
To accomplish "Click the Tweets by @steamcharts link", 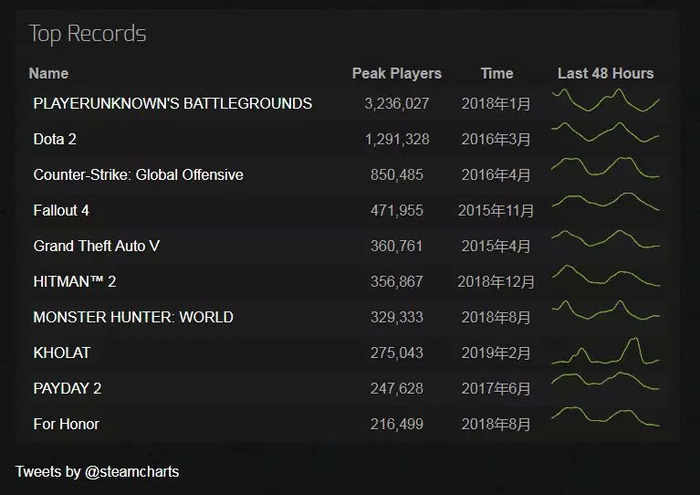I will 97,472.
